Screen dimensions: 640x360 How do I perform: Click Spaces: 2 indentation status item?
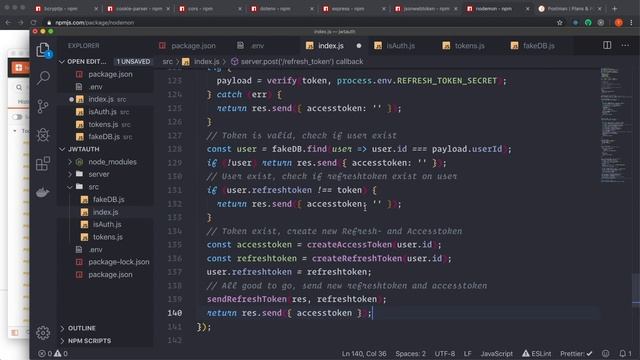point(410,353)
